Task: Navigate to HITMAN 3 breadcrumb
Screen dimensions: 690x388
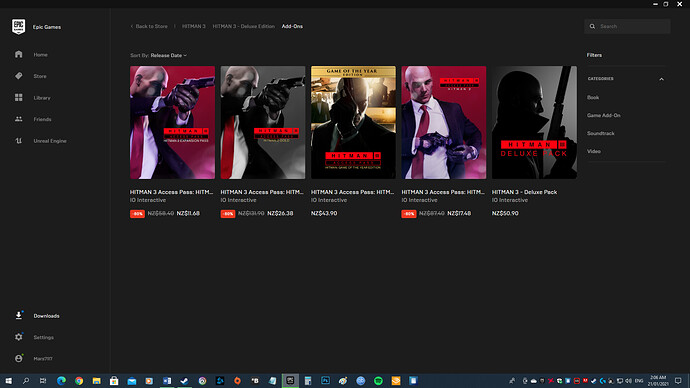Action: tap(194, 26)
